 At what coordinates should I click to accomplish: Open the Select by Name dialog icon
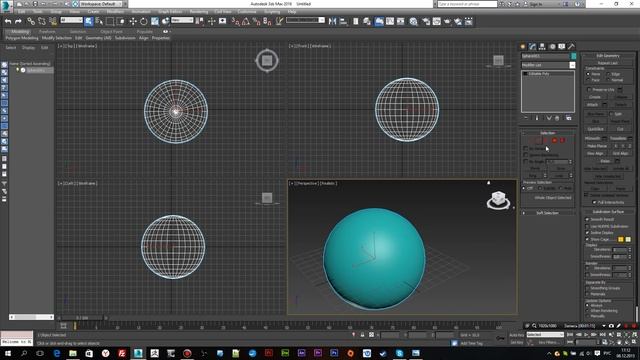coord(99,21)
